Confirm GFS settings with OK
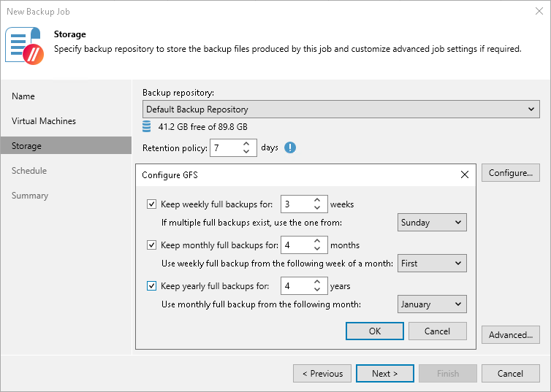 375,331
